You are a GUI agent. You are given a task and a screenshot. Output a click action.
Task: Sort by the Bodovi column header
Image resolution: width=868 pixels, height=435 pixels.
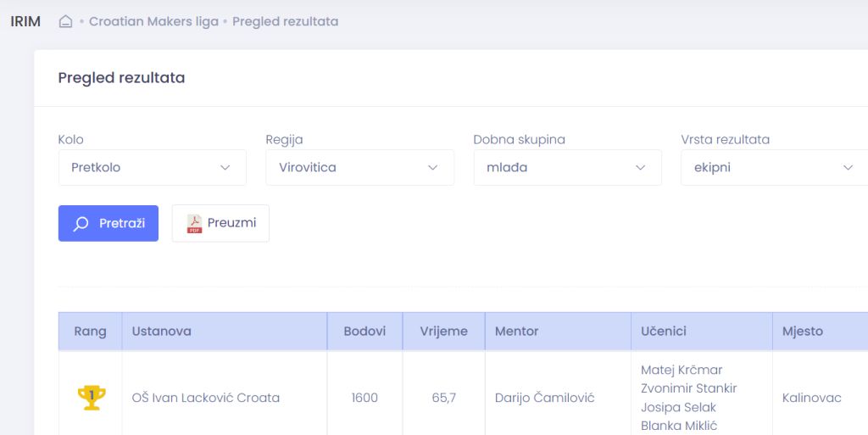coord(364,332)
